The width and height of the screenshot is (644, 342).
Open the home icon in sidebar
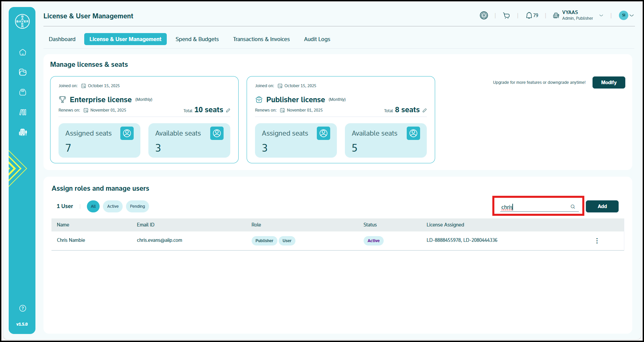click(23, 52)
